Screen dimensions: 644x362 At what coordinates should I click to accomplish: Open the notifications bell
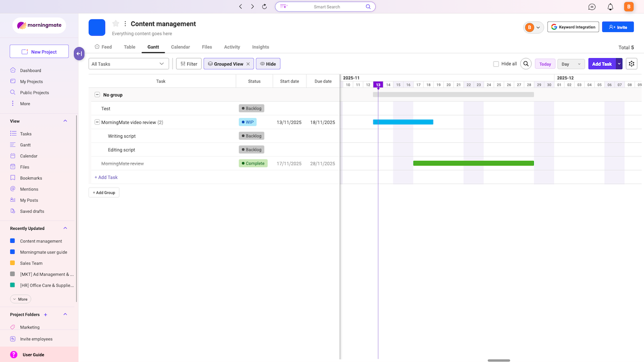click(x=609, y=7)
